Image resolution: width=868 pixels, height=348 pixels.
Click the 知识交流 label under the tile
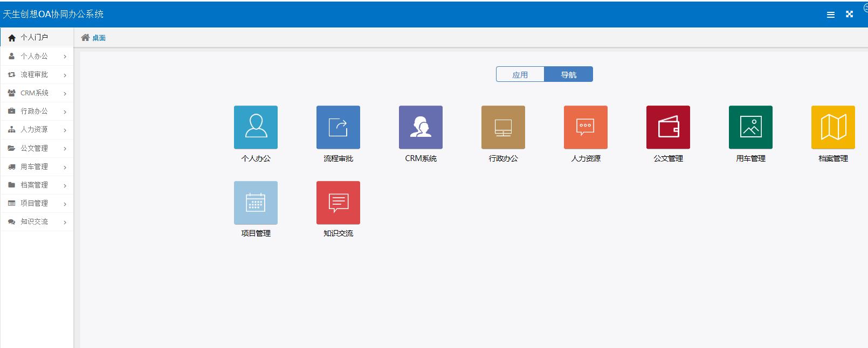(338, 233)
